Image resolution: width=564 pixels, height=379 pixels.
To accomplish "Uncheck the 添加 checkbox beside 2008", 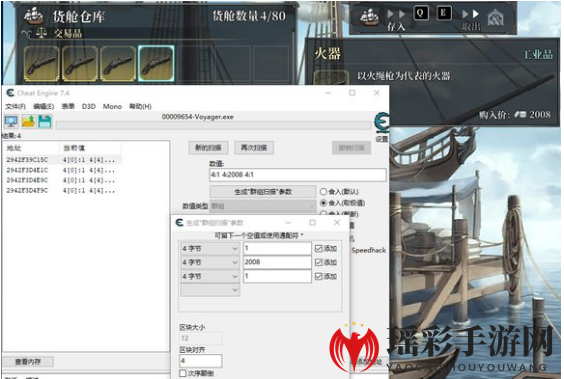I will (x=319, y=262).
